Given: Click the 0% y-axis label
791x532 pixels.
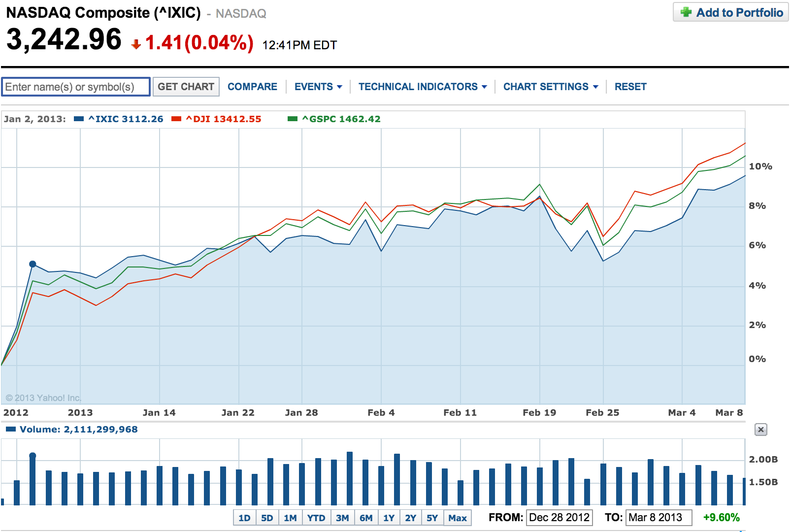Looking at the screenshot, I should [x=758, y=359].
